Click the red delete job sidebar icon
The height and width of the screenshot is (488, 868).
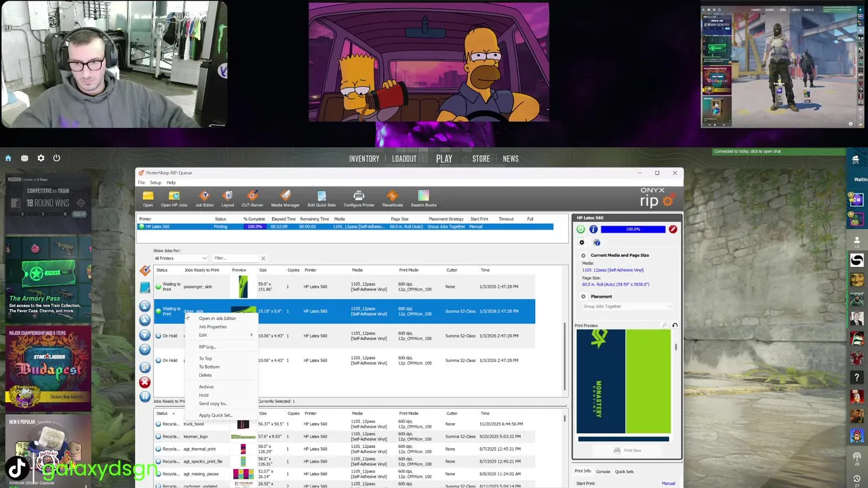[144, 382]
